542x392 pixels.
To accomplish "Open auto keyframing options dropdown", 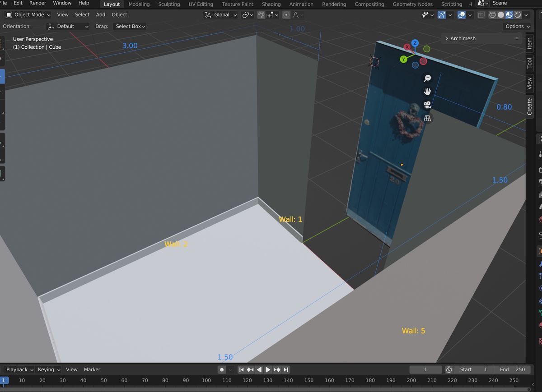I will click(230, 369).
